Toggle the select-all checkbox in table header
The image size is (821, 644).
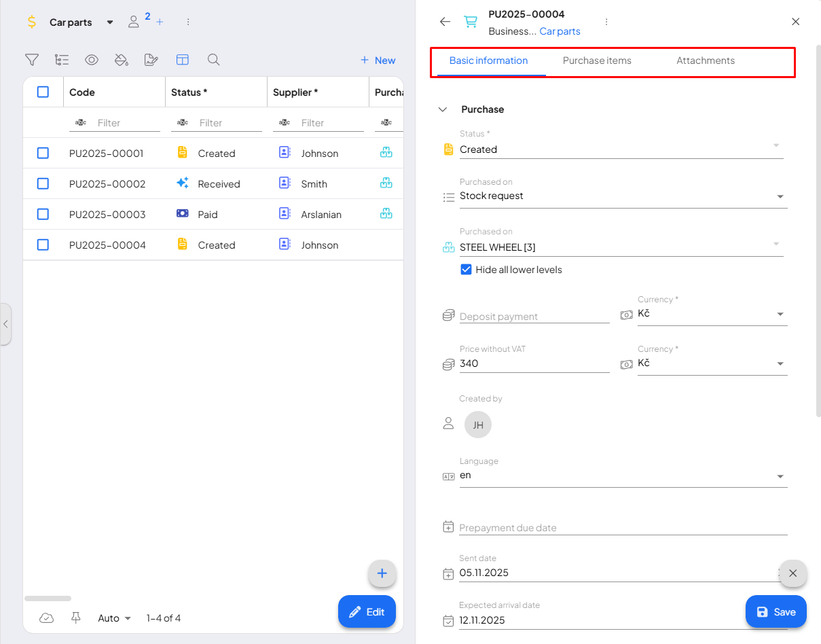click(43, 92)
